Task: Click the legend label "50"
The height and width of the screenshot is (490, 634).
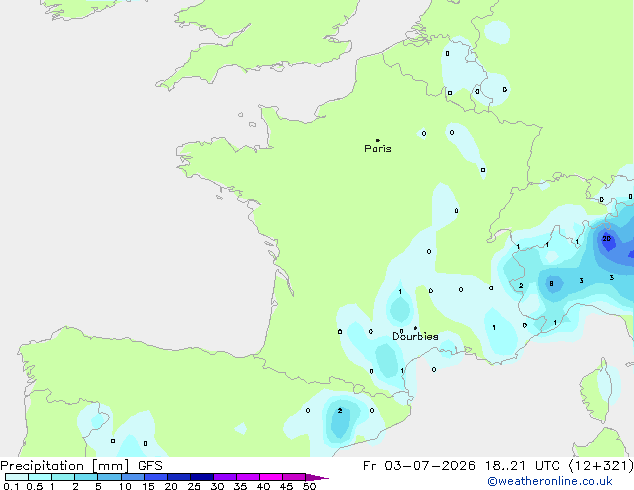Action: click(309, 486)
